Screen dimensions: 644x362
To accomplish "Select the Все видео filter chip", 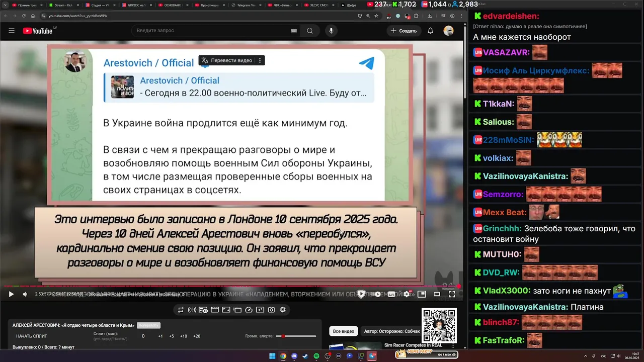I will click(x=344, y=331).
